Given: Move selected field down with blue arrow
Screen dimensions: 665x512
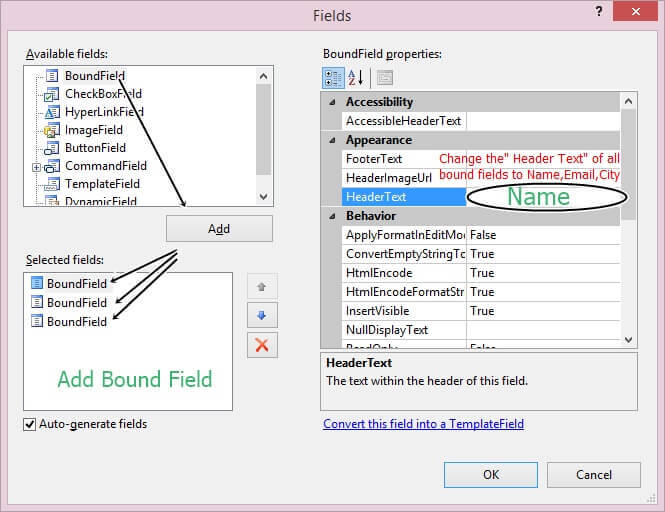Looking at the screenshot, I should (262, 315).
